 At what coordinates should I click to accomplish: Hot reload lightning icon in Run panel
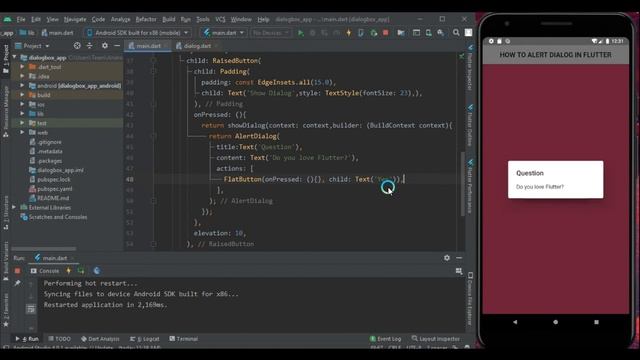tap(69, 271)
